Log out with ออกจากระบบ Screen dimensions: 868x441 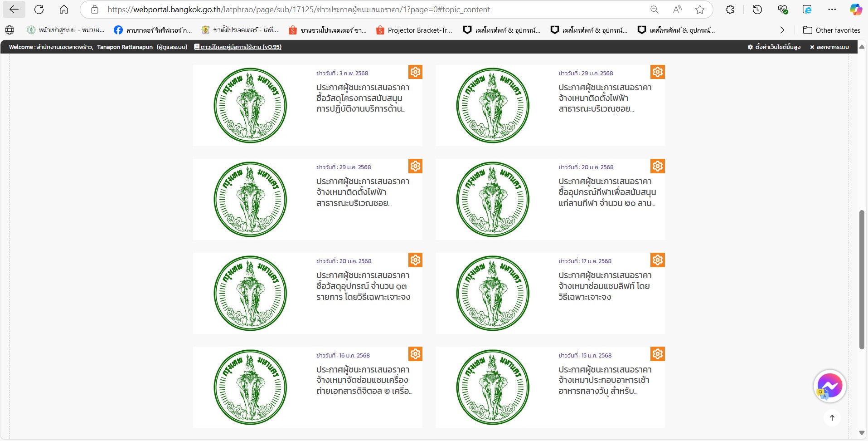tap(829, 47)
